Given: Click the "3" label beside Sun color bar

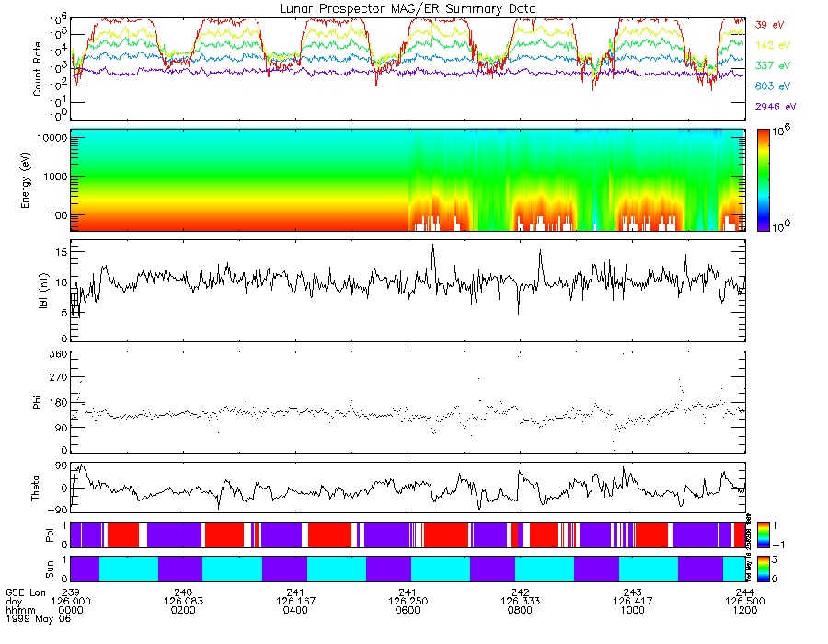Looking at the screenshot, I should (x=775, y=559).
